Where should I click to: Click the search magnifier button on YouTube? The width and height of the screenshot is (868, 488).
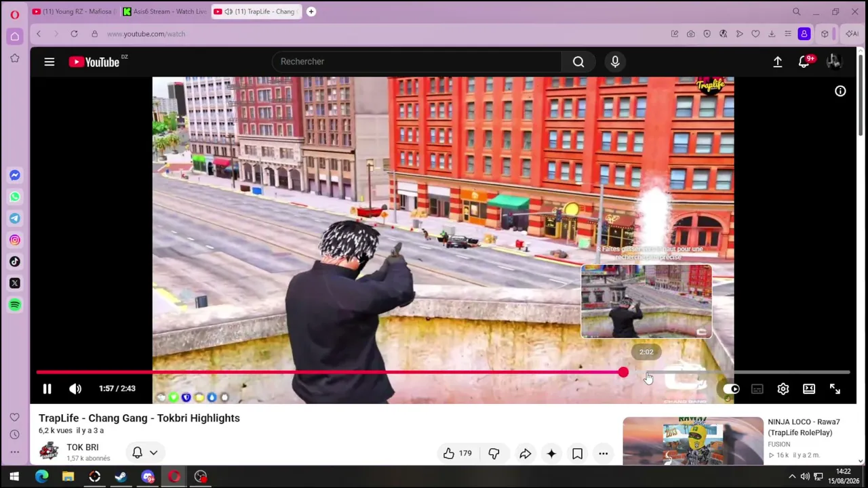point(578,62)
